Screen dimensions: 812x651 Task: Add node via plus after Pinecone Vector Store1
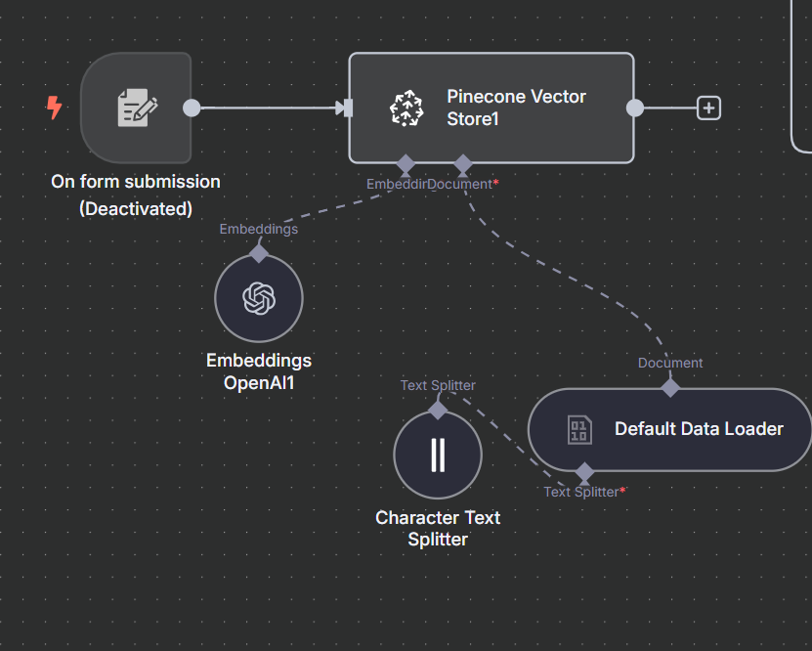pyautogui.click(x=708, y=108)
